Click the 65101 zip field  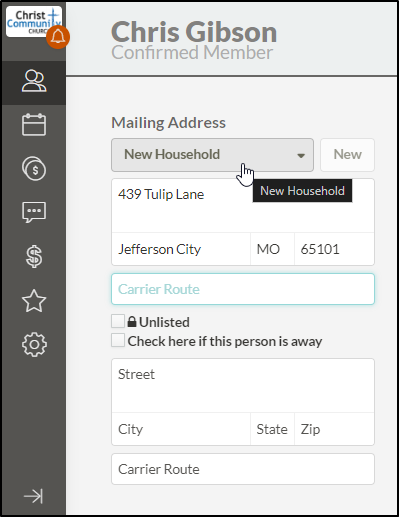(x=334, y=249)
